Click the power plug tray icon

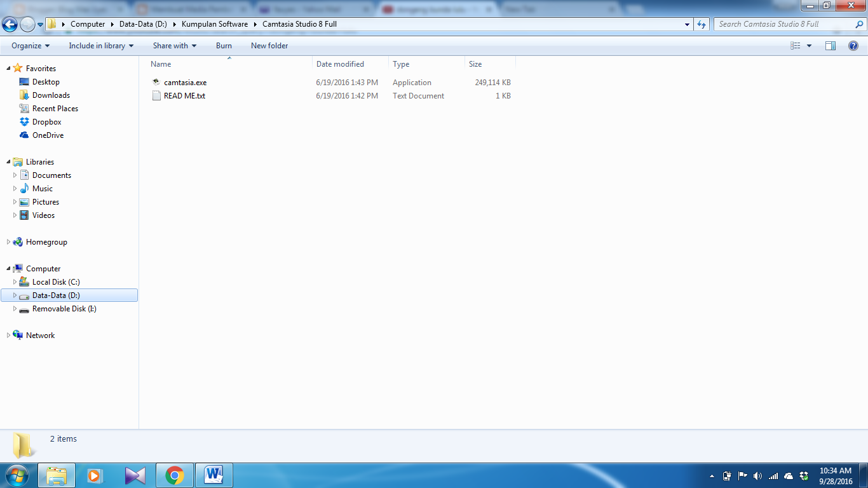tap(727, 476)
